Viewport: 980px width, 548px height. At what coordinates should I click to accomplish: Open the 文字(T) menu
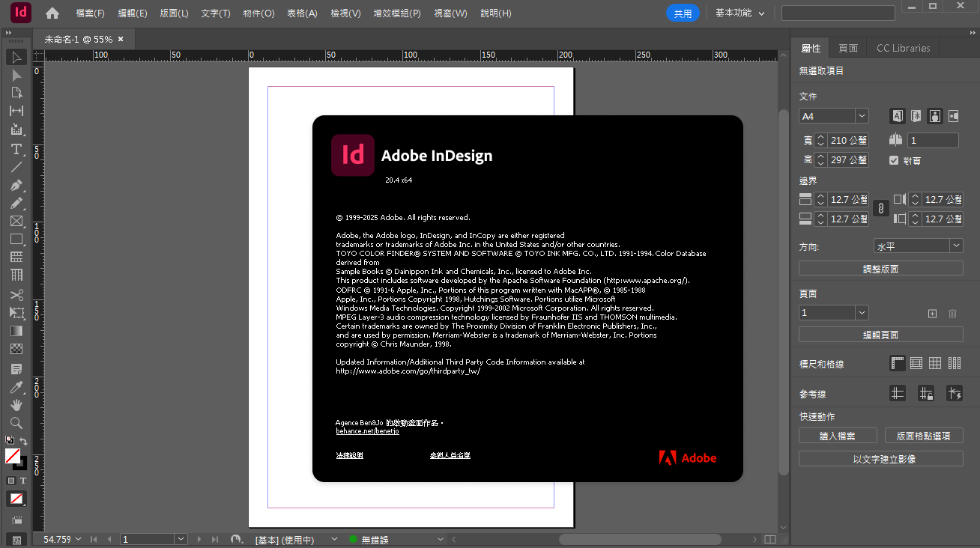pos(216,13)
